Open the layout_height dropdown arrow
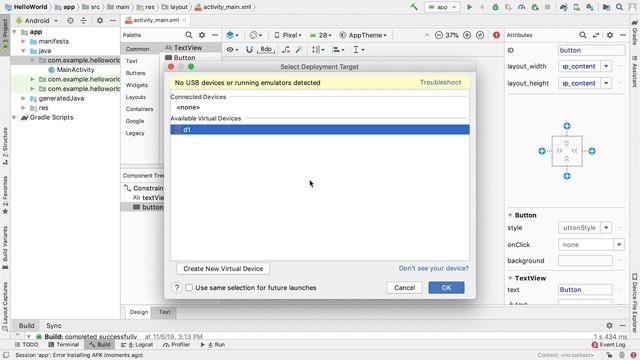Viewport: 640px width, 360px height. [606, 83]
